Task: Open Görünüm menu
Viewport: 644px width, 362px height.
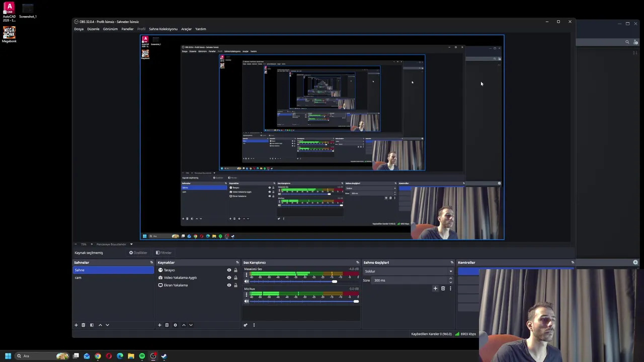Action: pyautogui.click(x=110, y=29)
